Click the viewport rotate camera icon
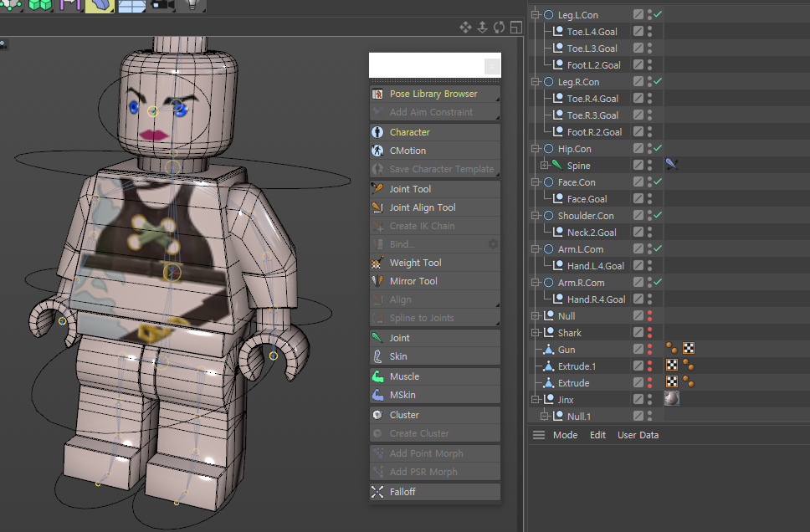This screenshot has height=532, width=810. pyautogui.click(x=499, y=28)
